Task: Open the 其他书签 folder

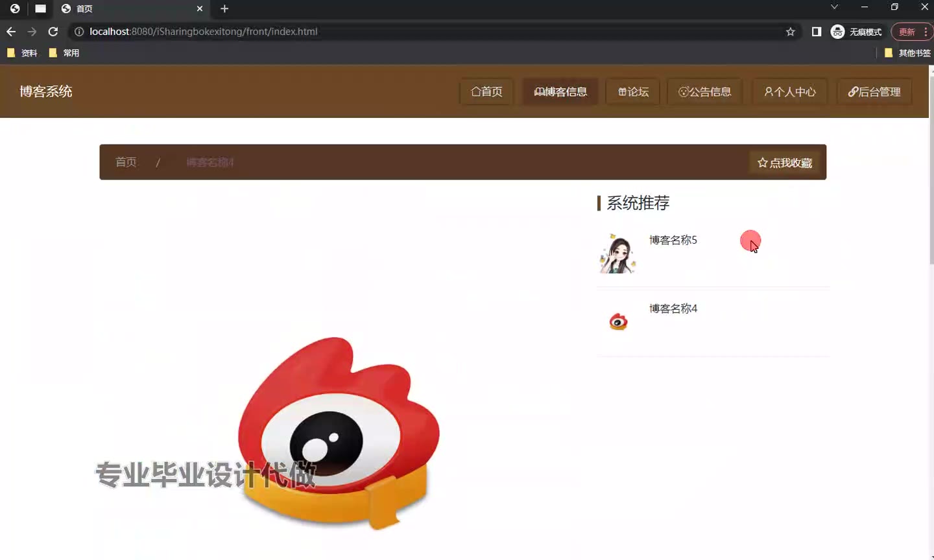Action: [x=907, y=52]
